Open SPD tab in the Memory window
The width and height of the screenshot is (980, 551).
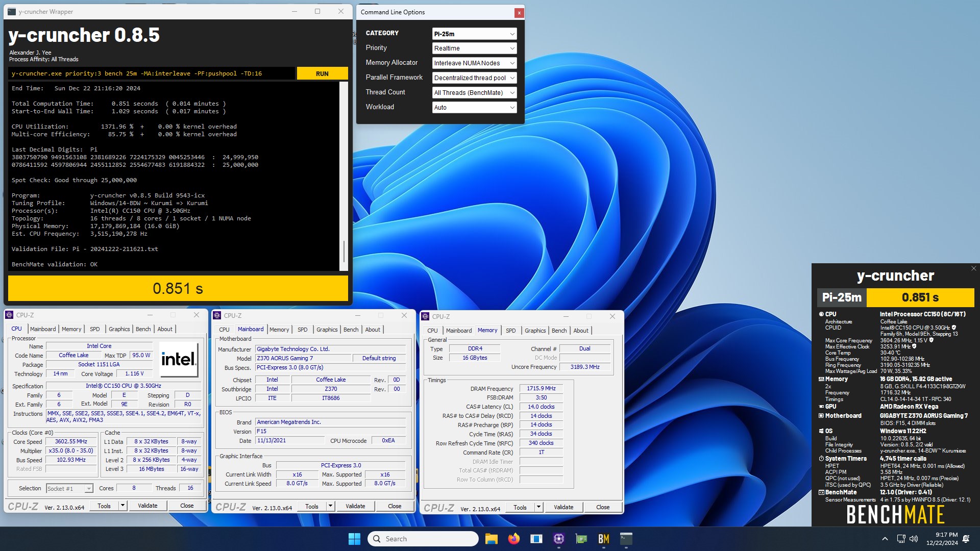(511, 331)
